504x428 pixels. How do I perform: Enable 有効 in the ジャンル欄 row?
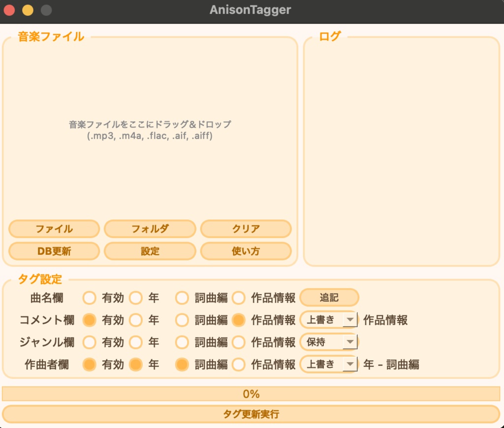tap(89, 342)
